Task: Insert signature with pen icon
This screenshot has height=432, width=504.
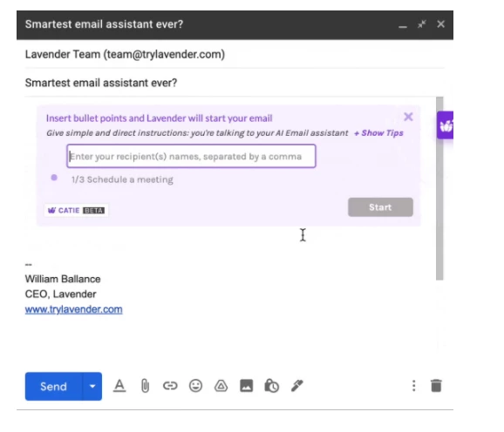Action: (x=297, y=386)
